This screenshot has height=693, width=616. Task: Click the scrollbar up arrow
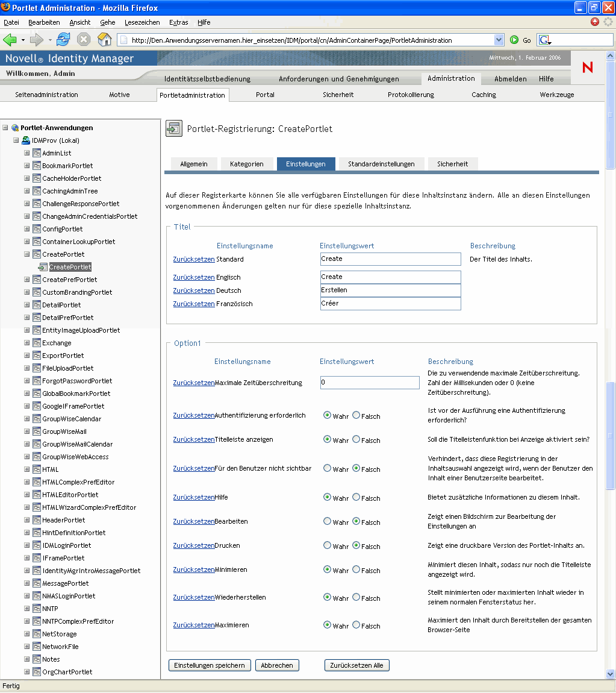coord(611,55)
